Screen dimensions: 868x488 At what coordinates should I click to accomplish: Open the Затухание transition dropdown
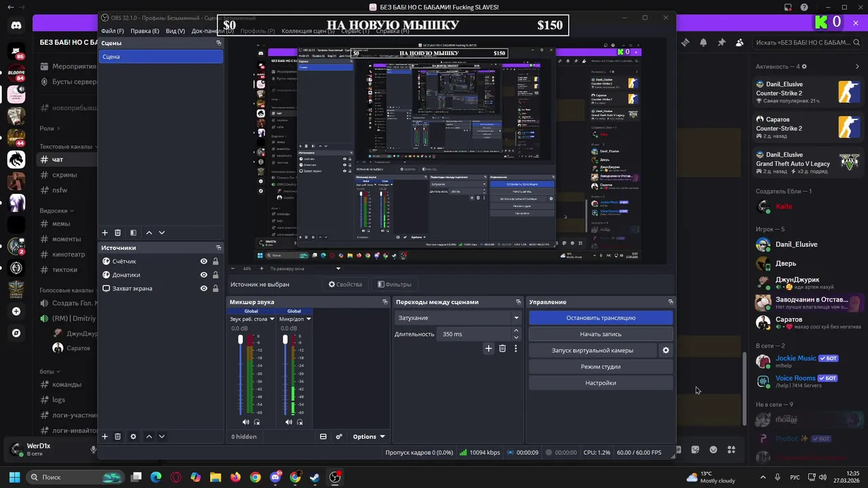coord(458,317)
